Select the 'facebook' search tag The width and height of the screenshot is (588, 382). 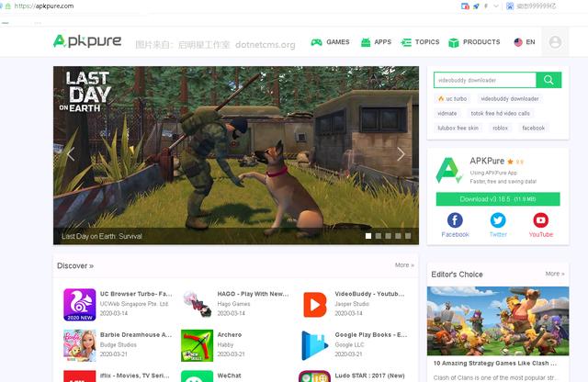(533, 128)
